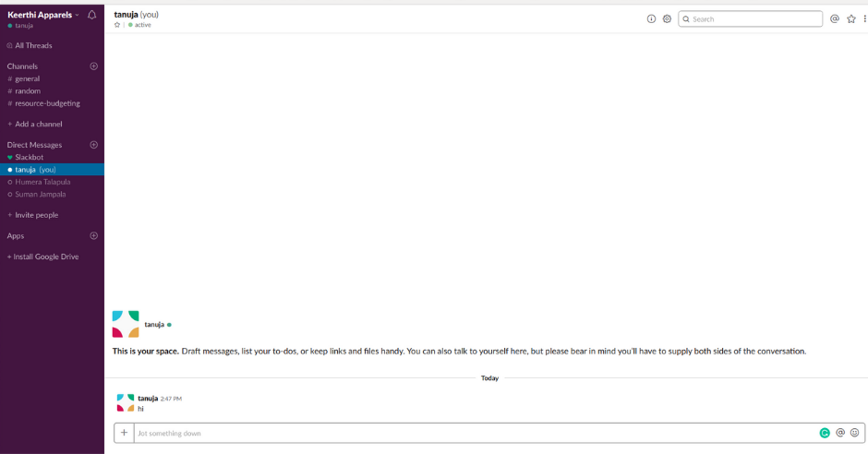868x454 pixels.
Task: Open conversation settings gear icon
Action: click(667, 18)
